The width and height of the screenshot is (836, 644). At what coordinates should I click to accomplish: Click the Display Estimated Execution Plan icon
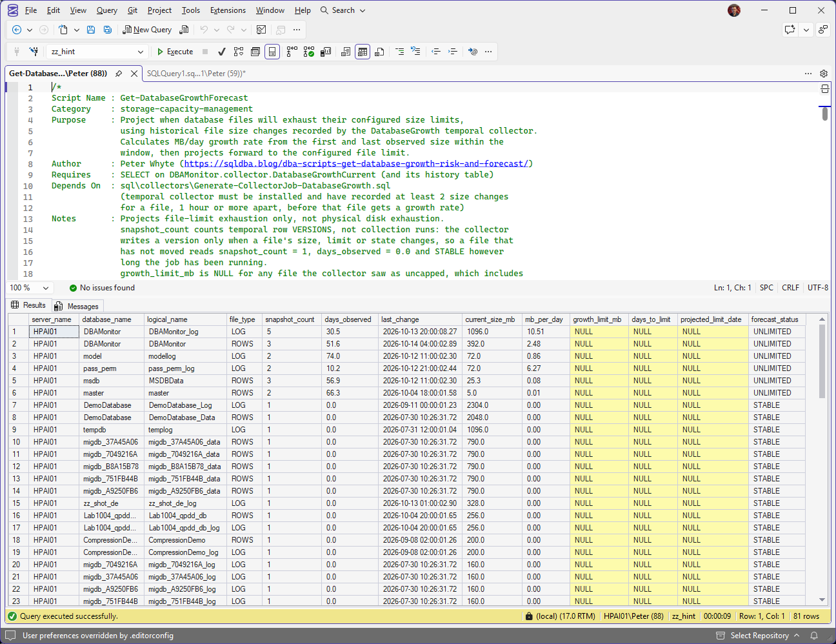[239, 52]
